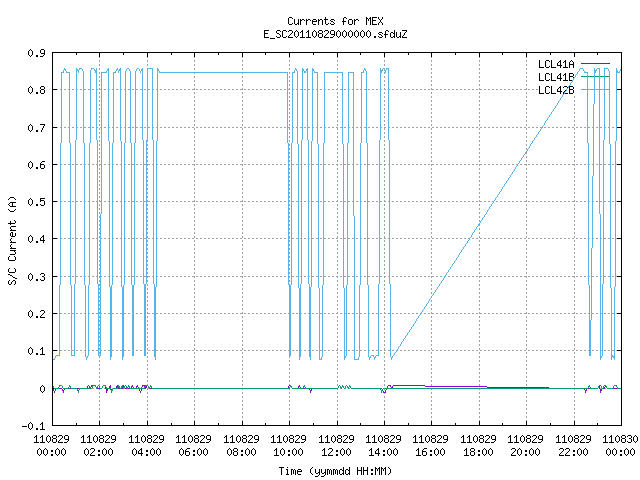
Task: Click the chart title 'Currents for MEX'
Action: tap(335, 21)
